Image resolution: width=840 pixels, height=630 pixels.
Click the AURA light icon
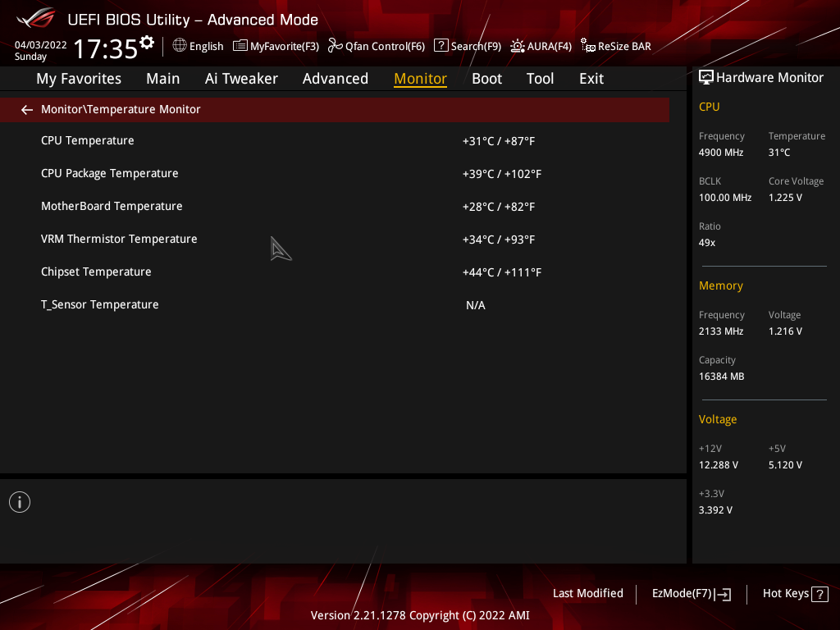point(518,46)
